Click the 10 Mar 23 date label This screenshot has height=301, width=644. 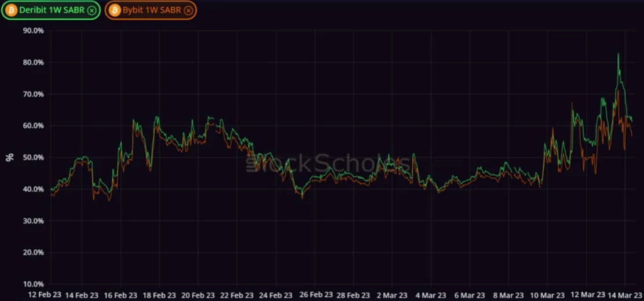(547, 295)
